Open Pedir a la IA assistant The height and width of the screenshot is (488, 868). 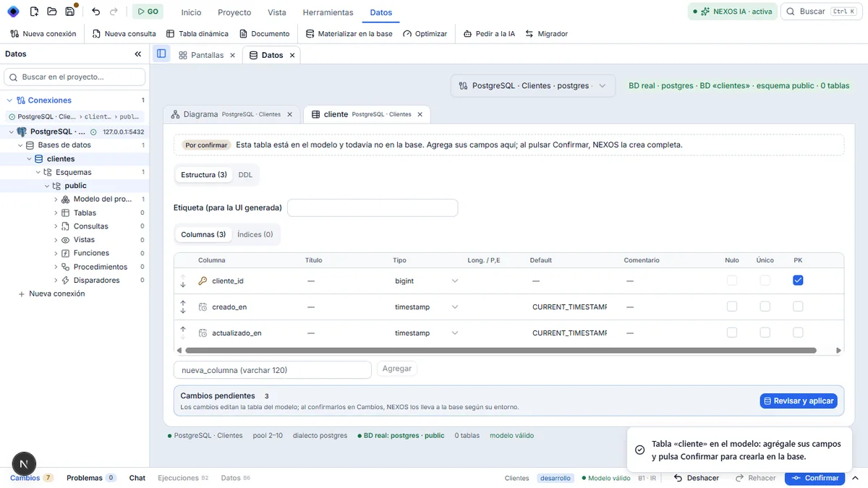coord(489,34)
